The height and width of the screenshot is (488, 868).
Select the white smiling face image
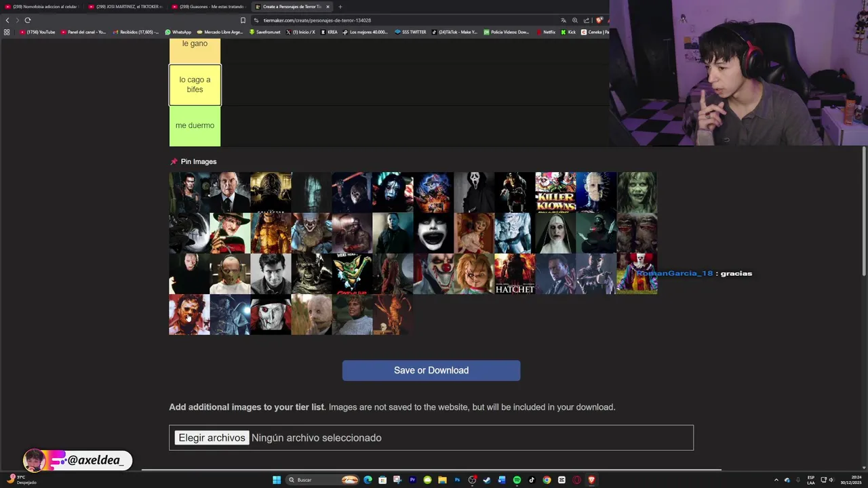[x=433, y=233]
